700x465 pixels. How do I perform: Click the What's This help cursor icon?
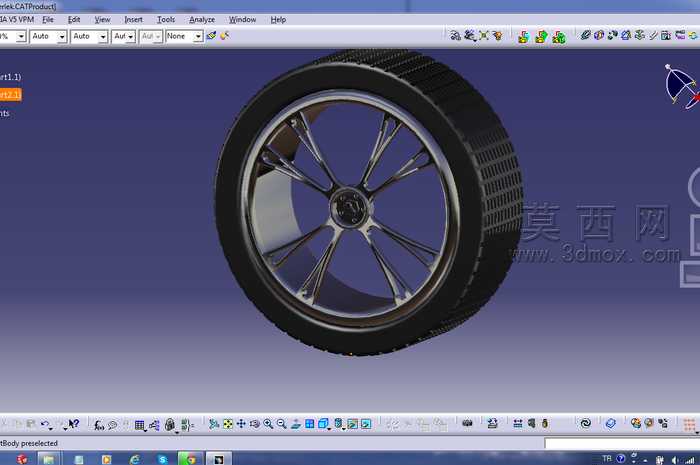[x=74, y=423]
